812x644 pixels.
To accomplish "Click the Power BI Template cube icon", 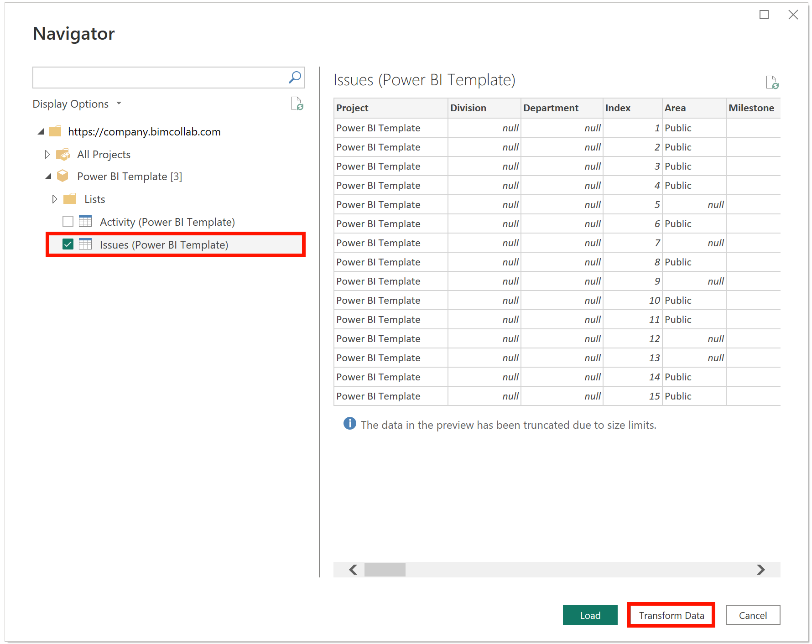I will tap(62, 176).
